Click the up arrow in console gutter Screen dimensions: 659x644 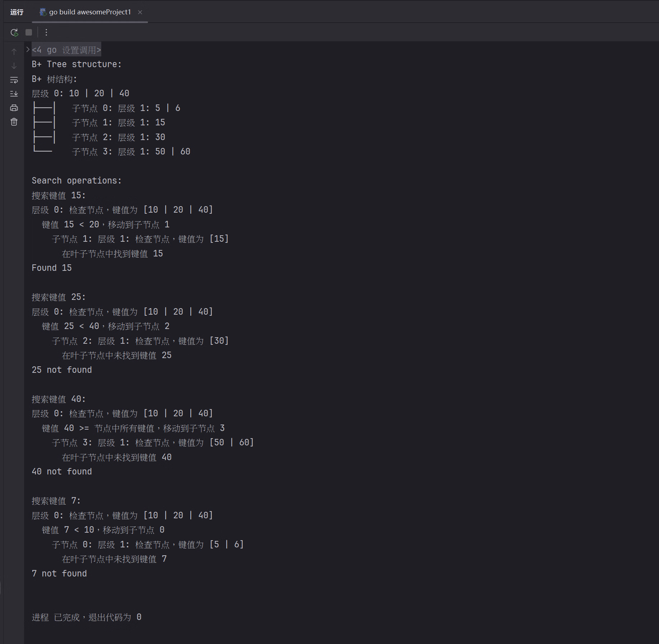pos(14,52)
